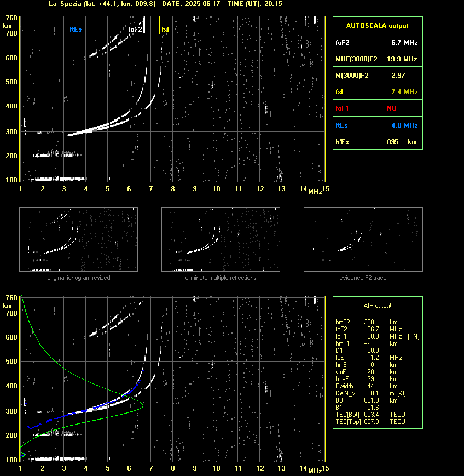Open the evidence F2 trace thumbnail
Screen dimensions: 464x476
pos(363,239)
